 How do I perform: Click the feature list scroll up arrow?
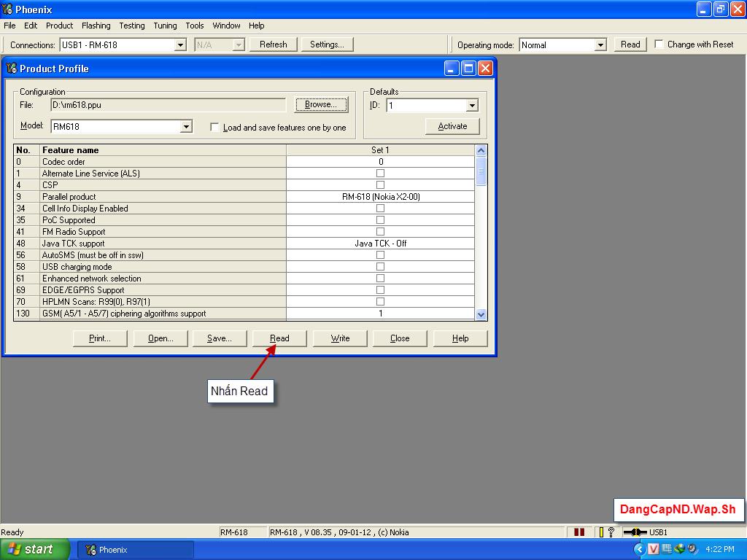click(481, 150)
